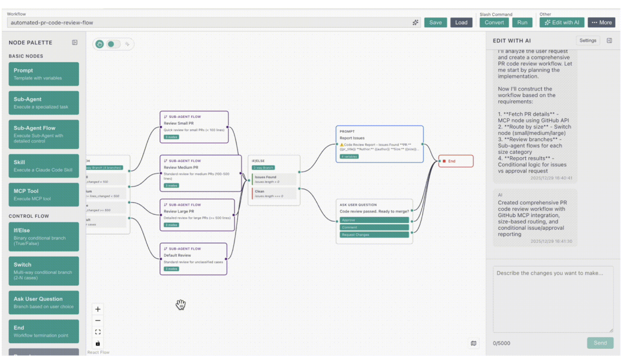Toggle the minimap display
This screenshot has width=627, height=364.
(474, 343)
